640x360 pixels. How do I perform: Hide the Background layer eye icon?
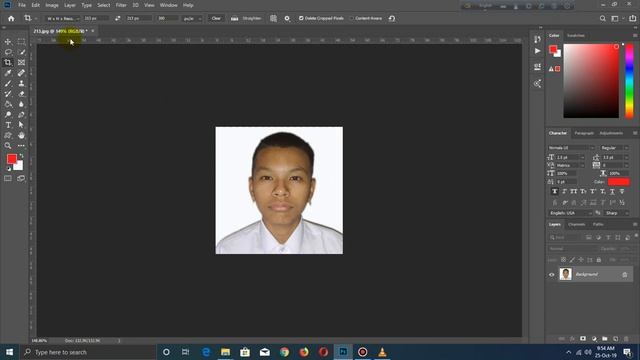551,275
